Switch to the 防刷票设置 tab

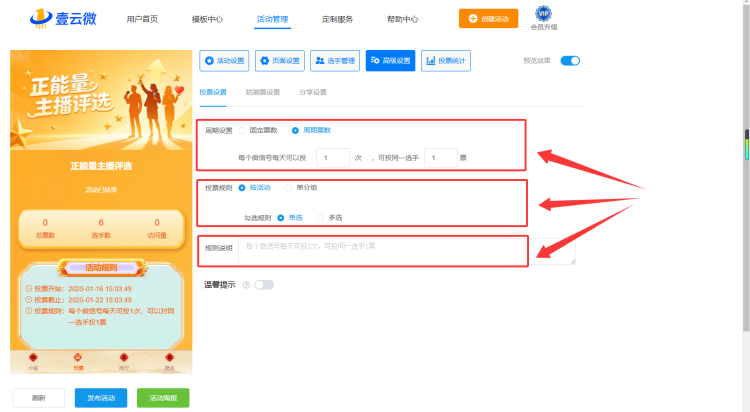[263, 92]
